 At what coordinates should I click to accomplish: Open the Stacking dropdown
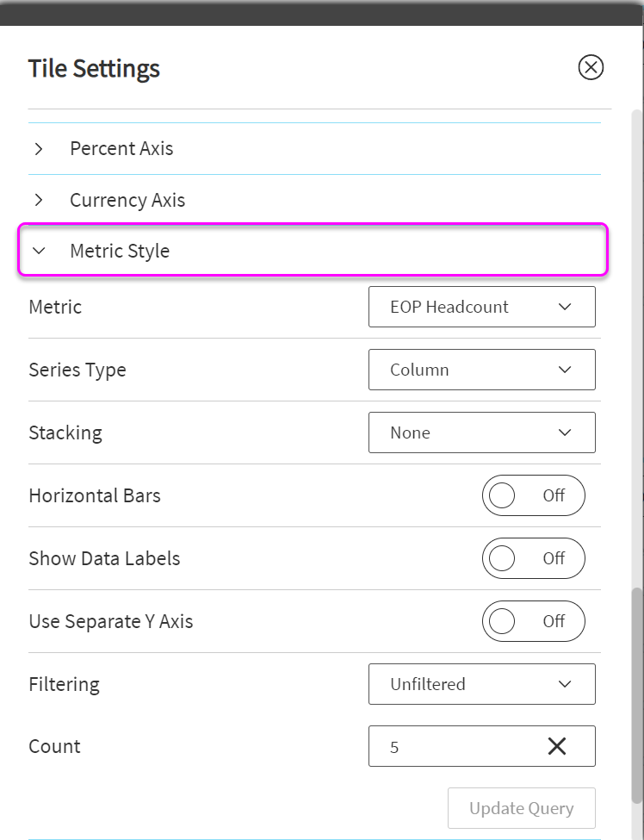tap(481, 432)
